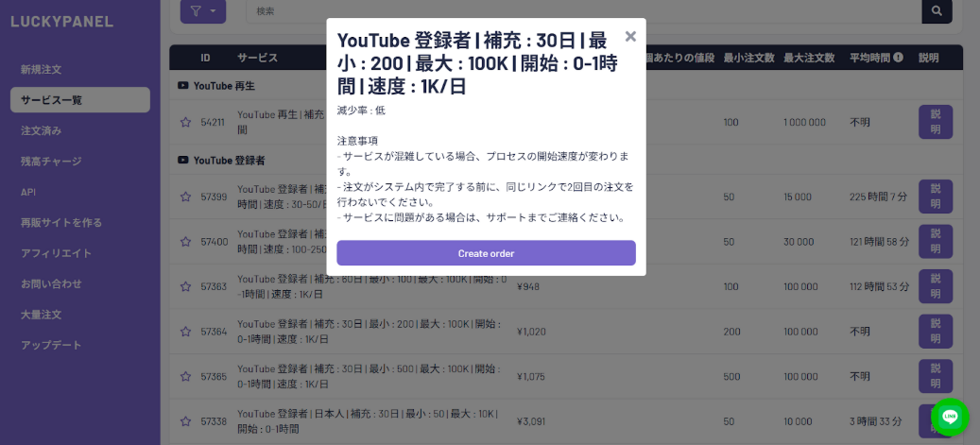Click the YouTube icon beside YouTube 登録者
This screenshot has height=445, width=980.
pos(183,161)
